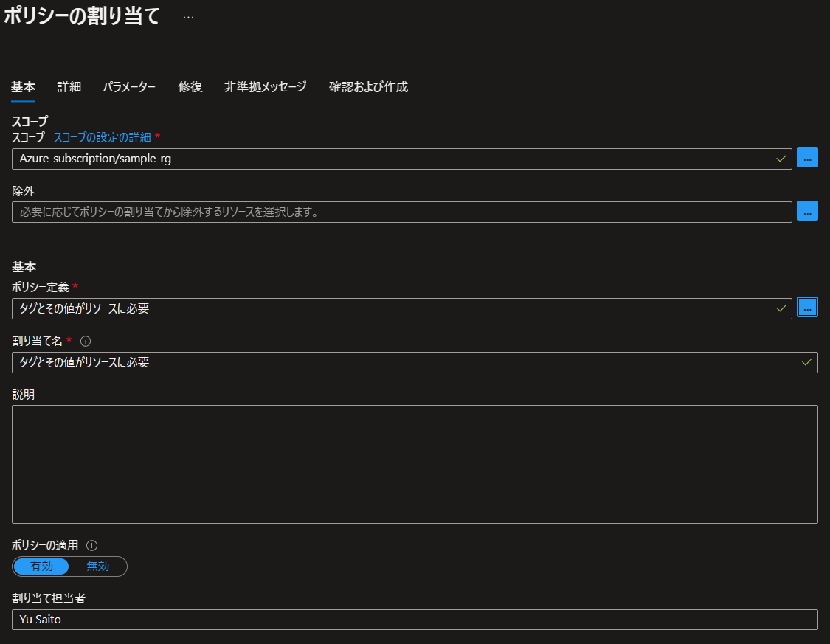Open the 非準拠メッセージ tab
The height and width of the screenshot is (644, 830).
pyautogui.click(x=265, y=87)
